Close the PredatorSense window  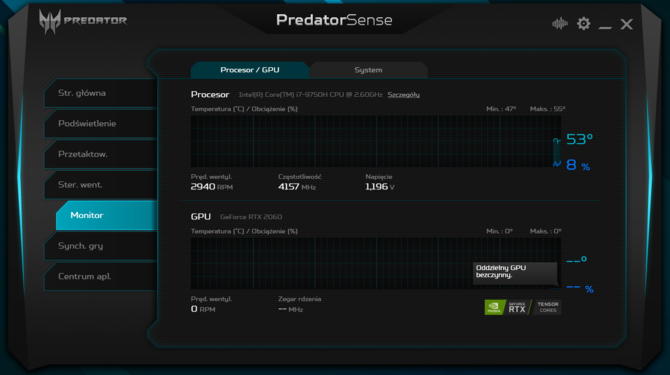626,24
